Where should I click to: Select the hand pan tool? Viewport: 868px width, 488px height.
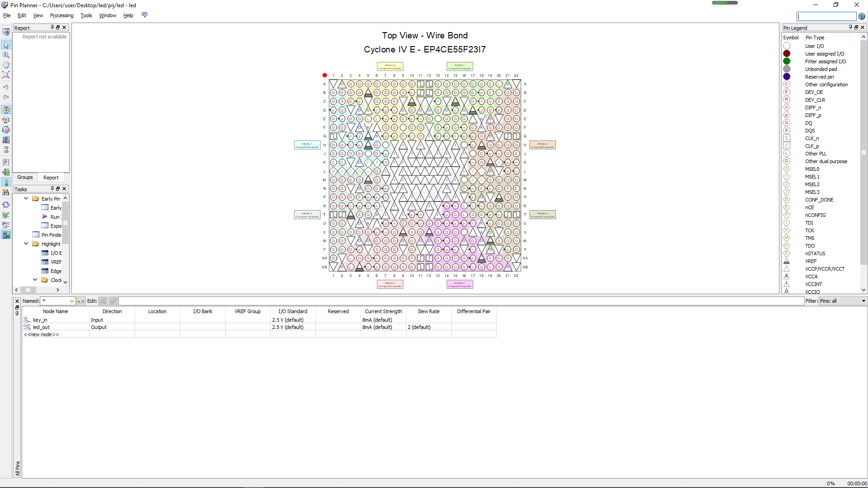(x=6, y=65)
